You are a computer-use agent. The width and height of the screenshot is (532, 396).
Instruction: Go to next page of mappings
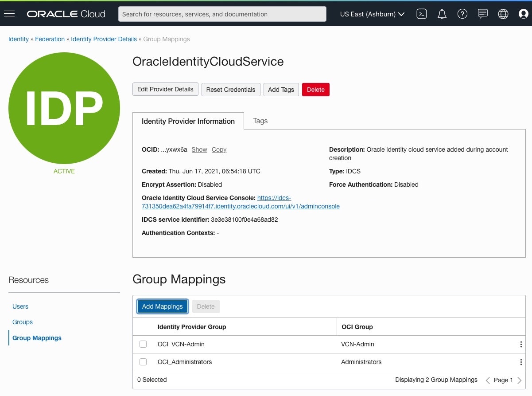coord(520,380)
